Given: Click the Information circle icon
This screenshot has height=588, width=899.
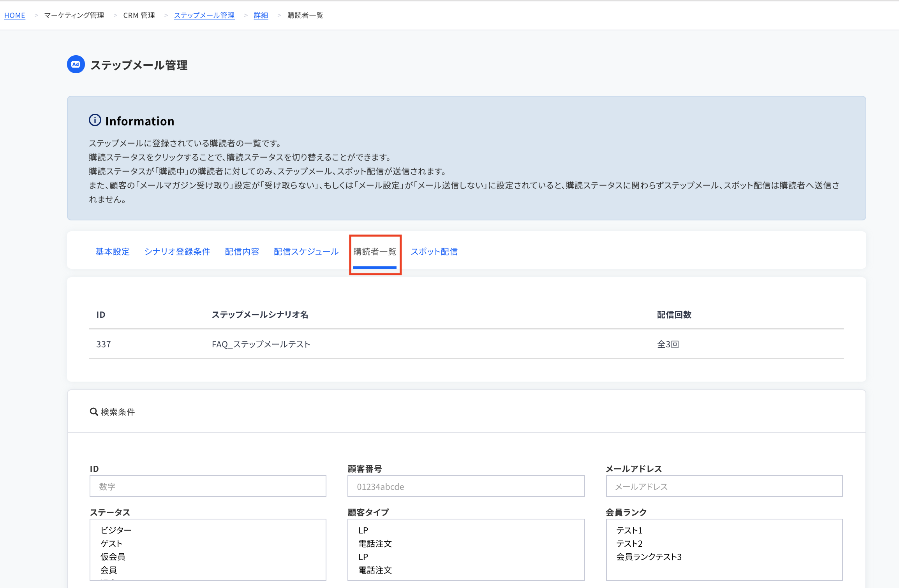Looking at the screenshot, I should point(95,120).
